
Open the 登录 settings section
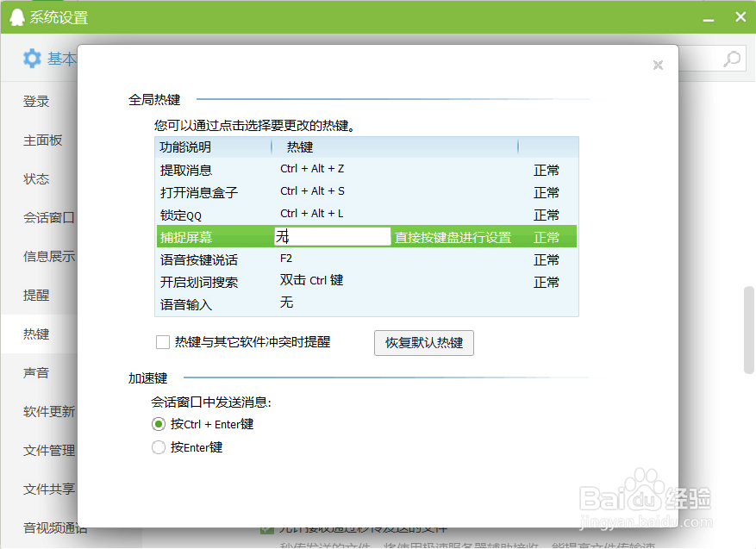click(x=36, y=101)
